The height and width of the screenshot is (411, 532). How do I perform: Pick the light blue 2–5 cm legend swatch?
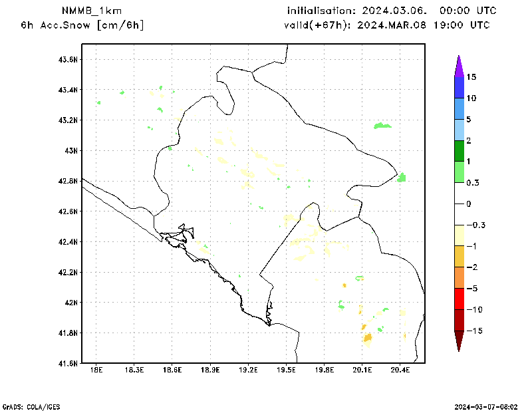(459, 130)
